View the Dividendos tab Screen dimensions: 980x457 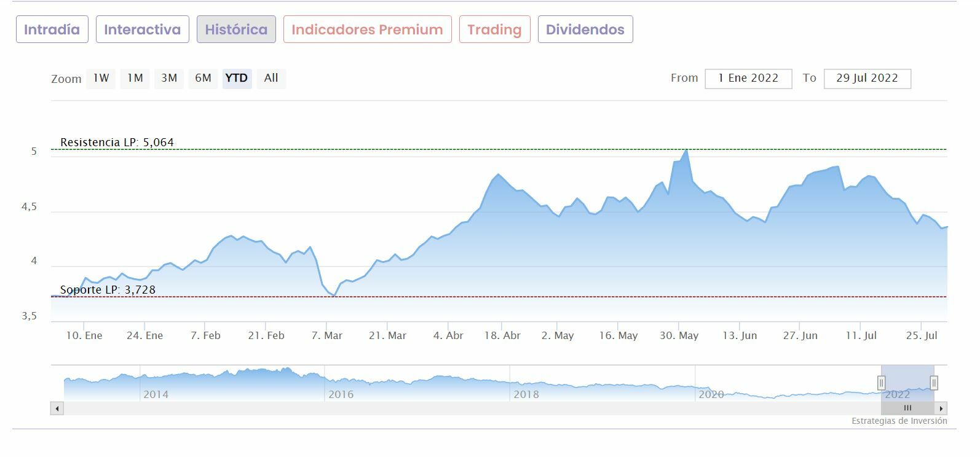point(585,29)
